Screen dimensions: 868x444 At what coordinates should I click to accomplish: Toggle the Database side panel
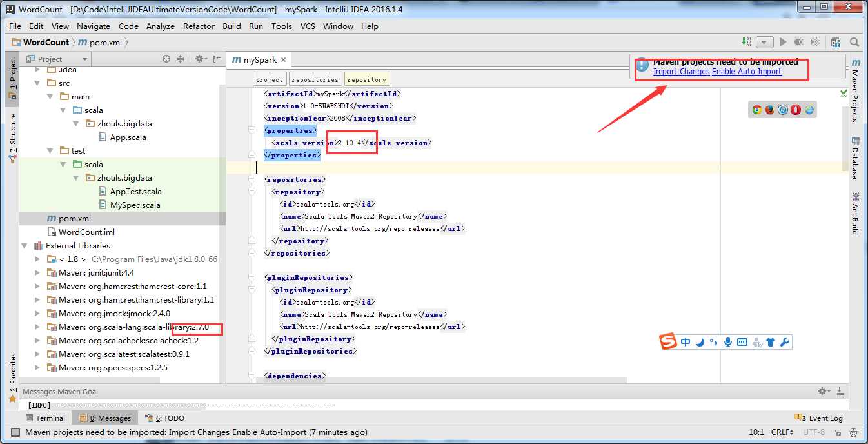[855, 157]
